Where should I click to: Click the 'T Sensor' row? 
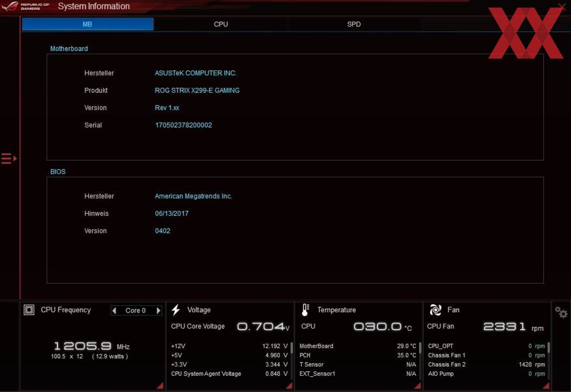tap(358, 365)
